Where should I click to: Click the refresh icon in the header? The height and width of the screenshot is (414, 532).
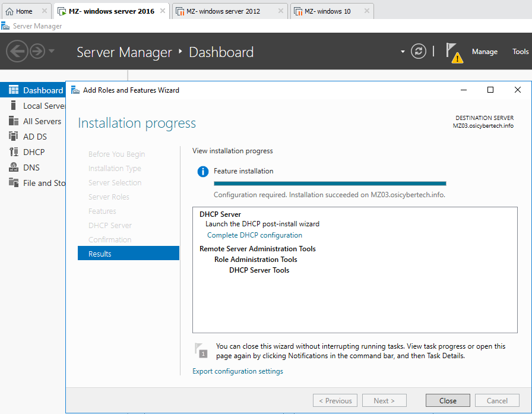tap(419, 52)
